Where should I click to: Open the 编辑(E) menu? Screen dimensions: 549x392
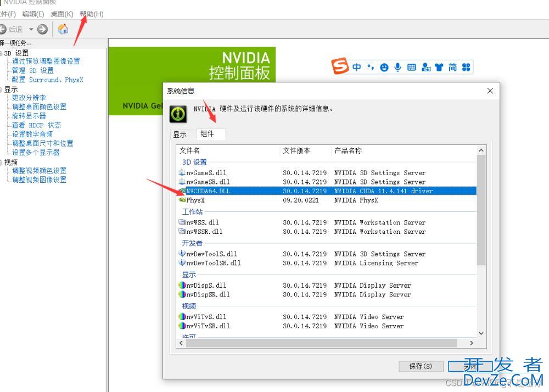tap(33, 14)
